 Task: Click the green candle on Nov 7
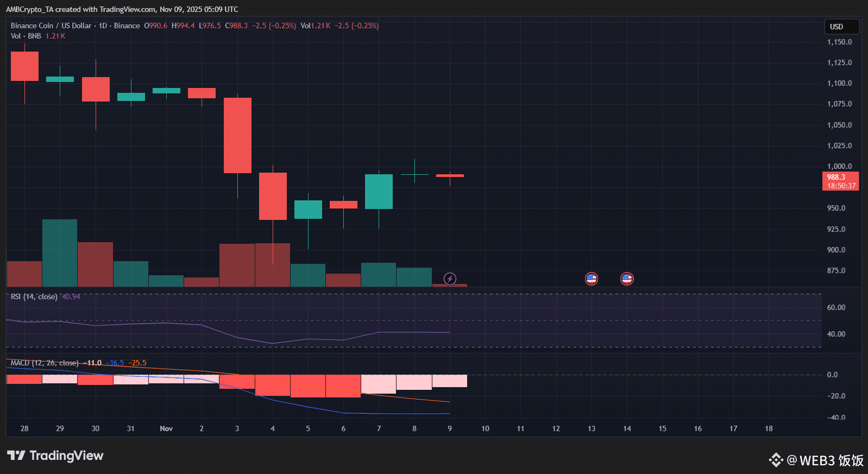379,192
